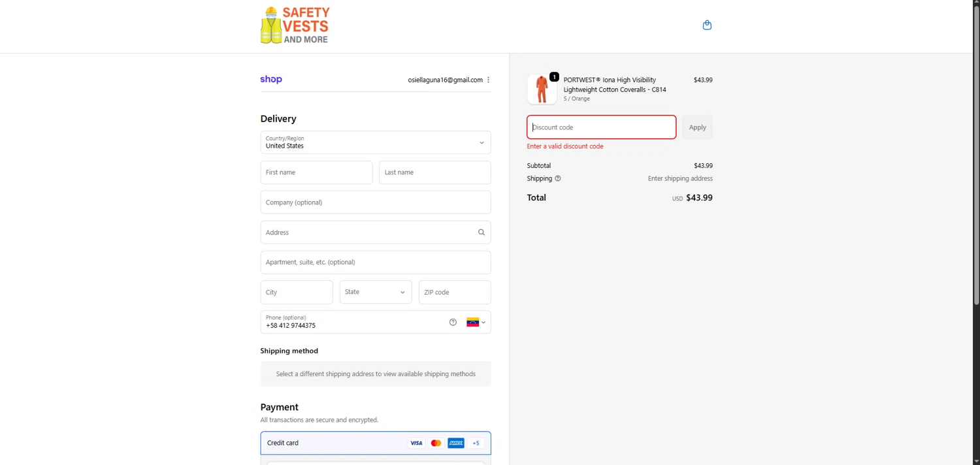Screen dimensions: 980x465
Task: Open the shopping bag cart icon
Action: pyautogui.click(x=707, y=25)
